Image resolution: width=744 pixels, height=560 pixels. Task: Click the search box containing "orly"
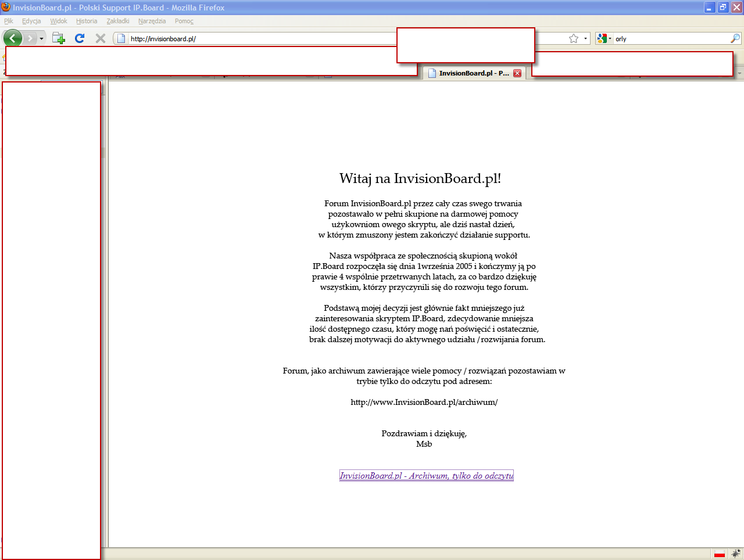coord(671,39)
